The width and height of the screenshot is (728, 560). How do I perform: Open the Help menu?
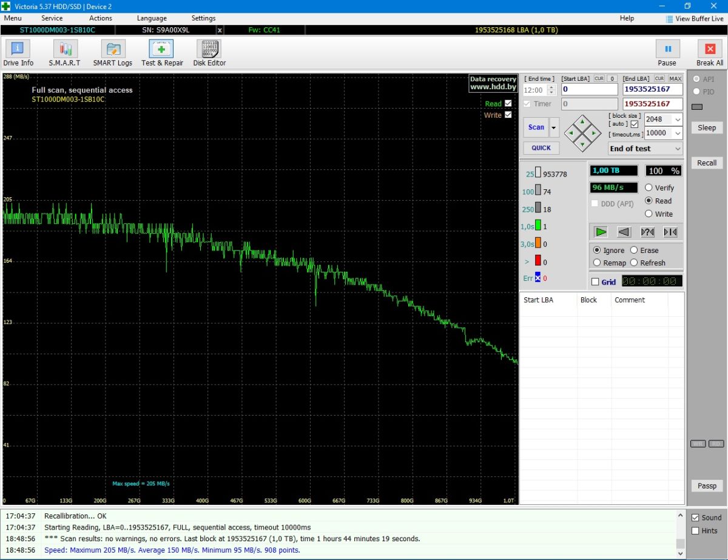pyautogui.click(x=627, y=18)
